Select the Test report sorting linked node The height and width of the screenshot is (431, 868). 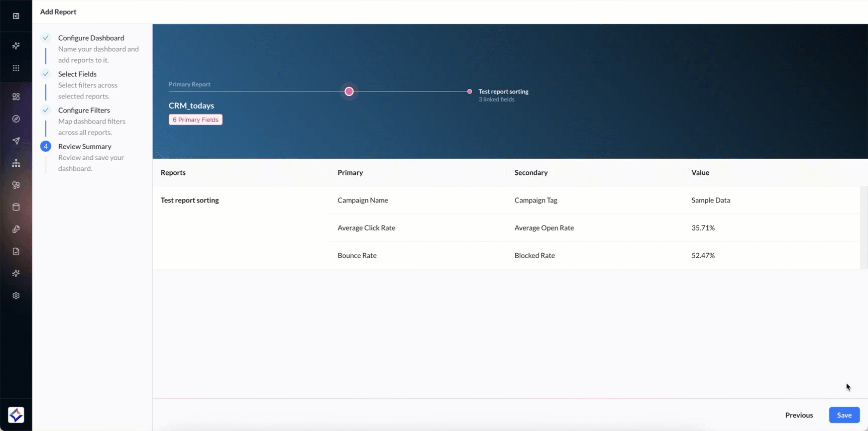(x=470, y=91)
